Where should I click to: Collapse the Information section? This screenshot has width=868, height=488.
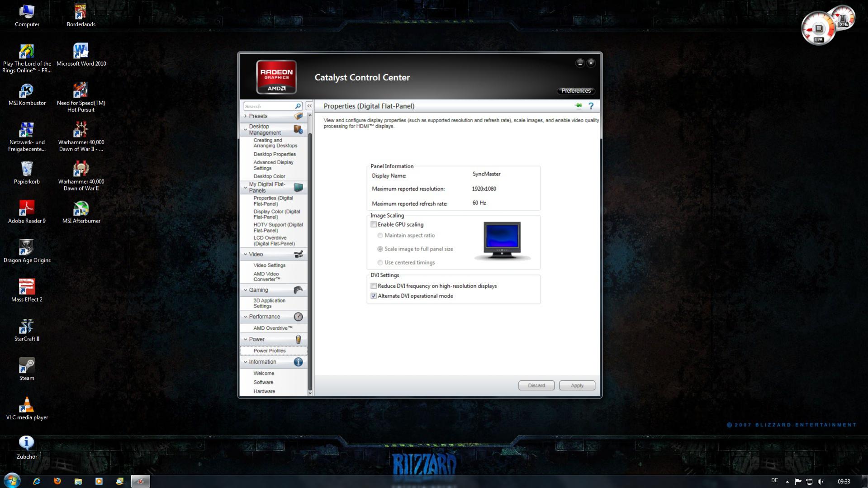pos(246,362)
